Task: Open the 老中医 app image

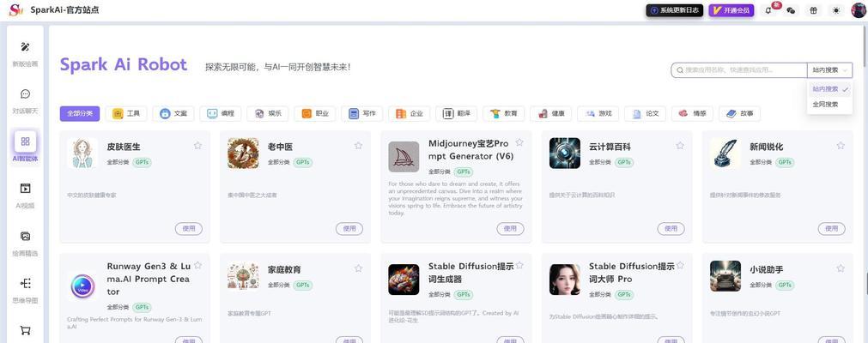Action: [243, 153]
